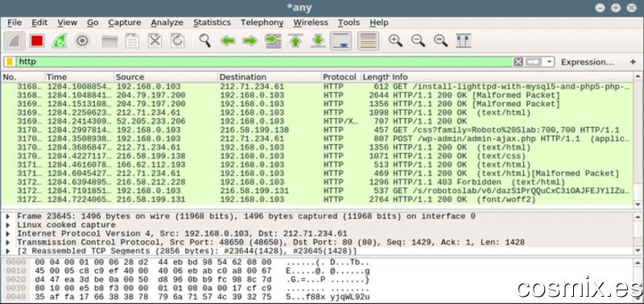Zoom out the packet text

418,41
